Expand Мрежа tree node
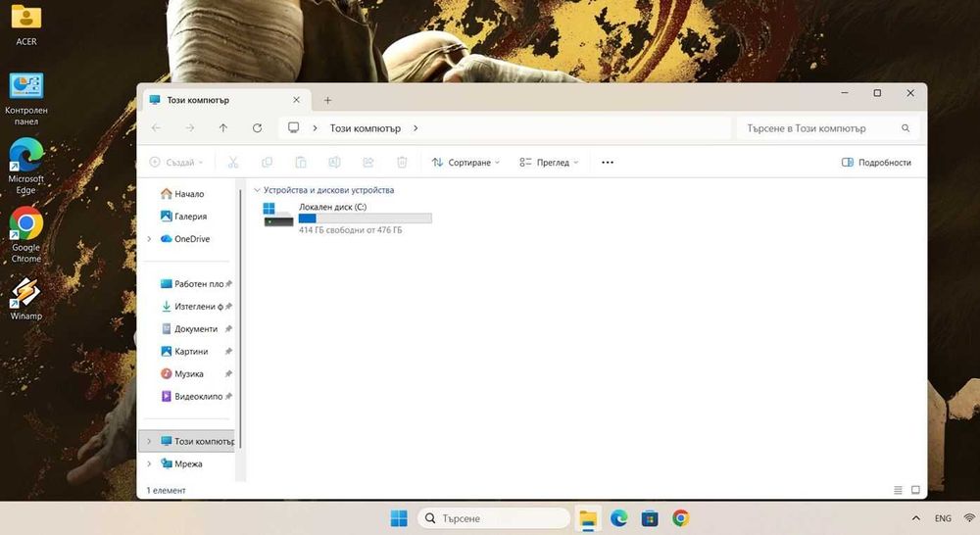 (x=149, y=463)
